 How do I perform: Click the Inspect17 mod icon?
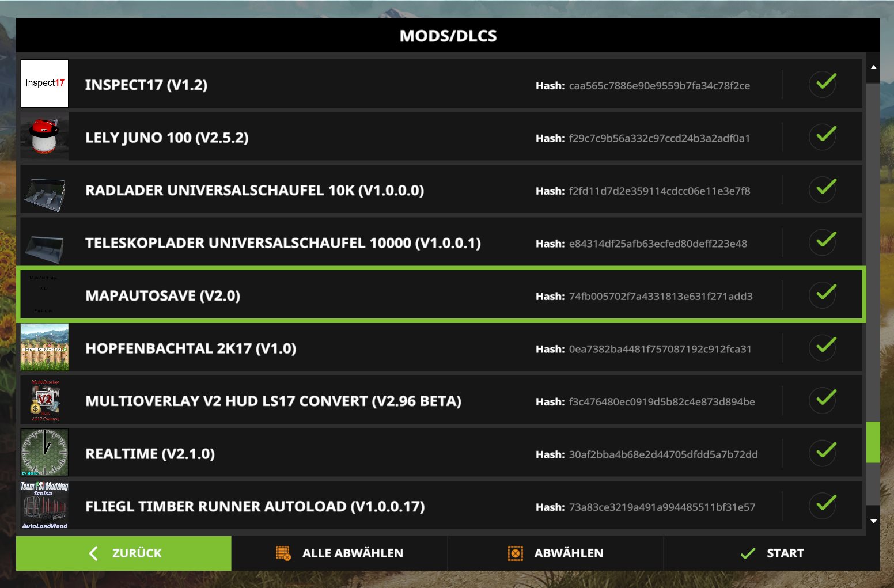coord(44,84)
